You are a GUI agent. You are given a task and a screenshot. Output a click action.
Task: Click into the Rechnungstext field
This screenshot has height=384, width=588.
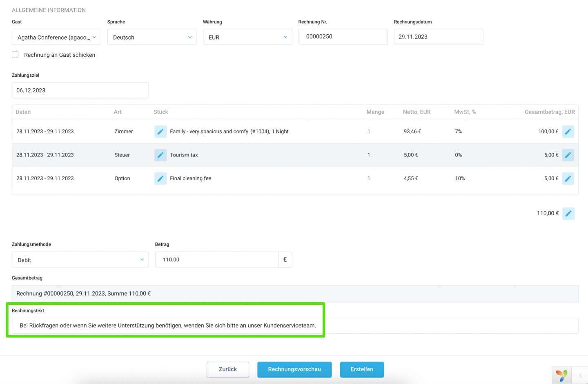click(x=295, y=326)
